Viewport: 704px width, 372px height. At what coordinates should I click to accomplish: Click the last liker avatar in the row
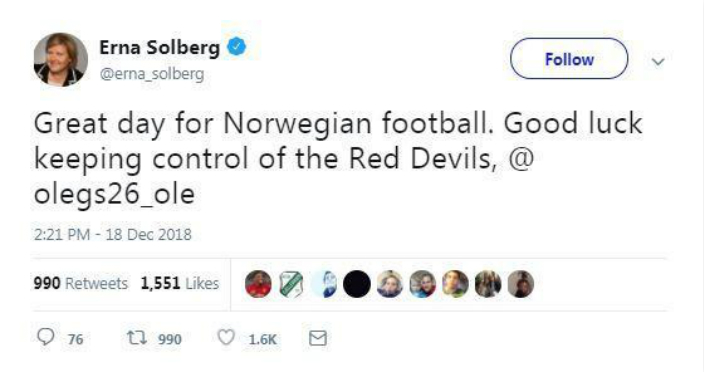tap(521, 284)
